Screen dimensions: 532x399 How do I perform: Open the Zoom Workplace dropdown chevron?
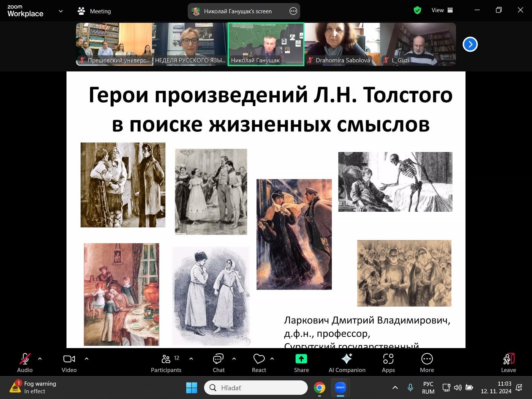(61, 11)
